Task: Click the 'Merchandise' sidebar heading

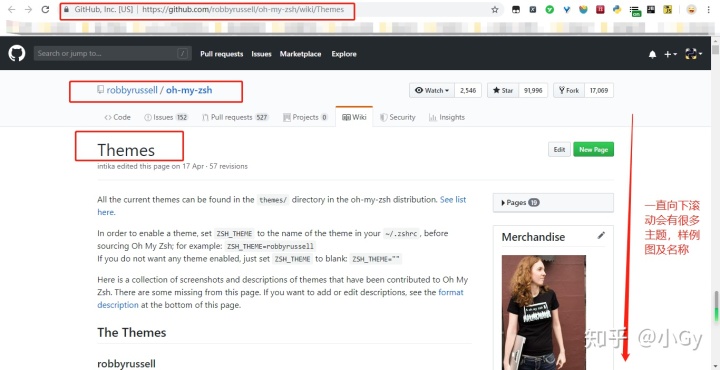Action: (533, 237)
